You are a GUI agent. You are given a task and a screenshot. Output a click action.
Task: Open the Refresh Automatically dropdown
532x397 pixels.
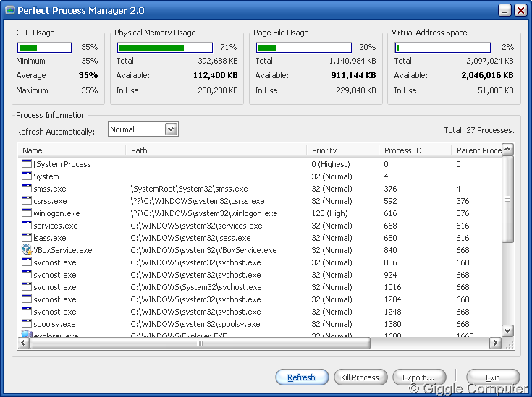point(172,129)
